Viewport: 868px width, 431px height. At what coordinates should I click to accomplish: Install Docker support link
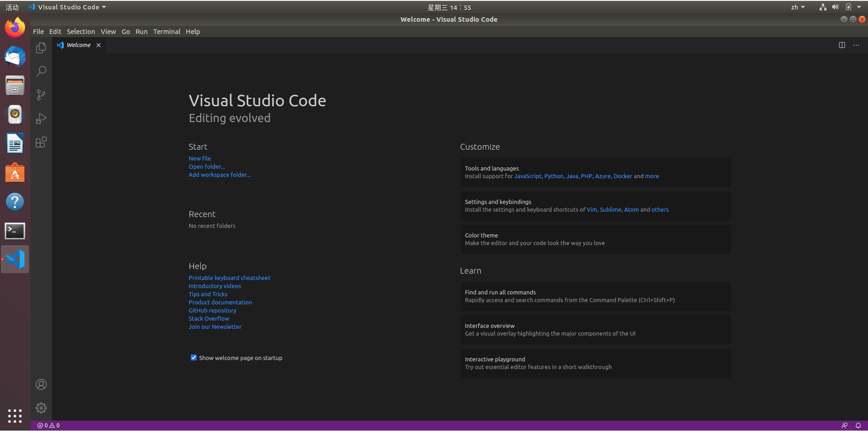coord(623,176)
